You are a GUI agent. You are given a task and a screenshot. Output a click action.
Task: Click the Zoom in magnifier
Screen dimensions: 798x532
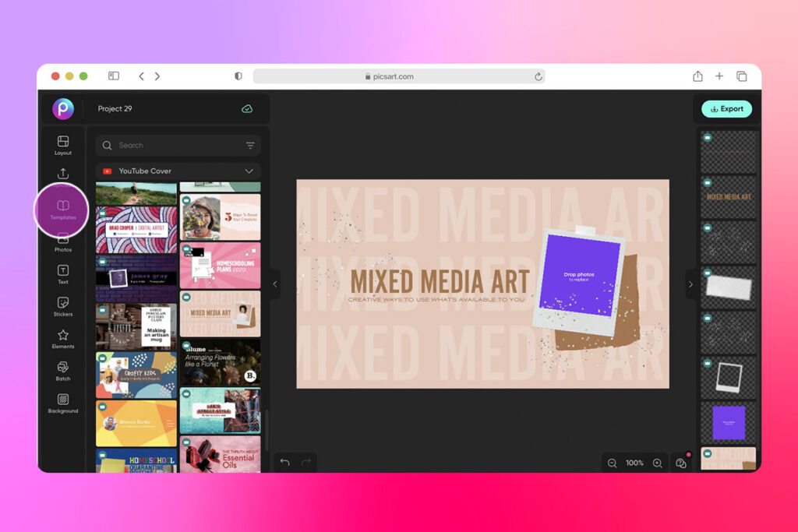[656, 463]
